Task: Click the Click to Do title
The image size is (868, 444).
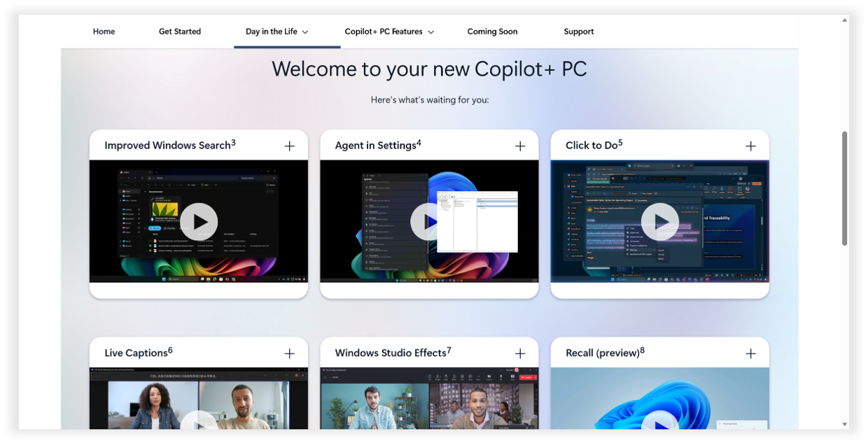Action: point(594,145)
